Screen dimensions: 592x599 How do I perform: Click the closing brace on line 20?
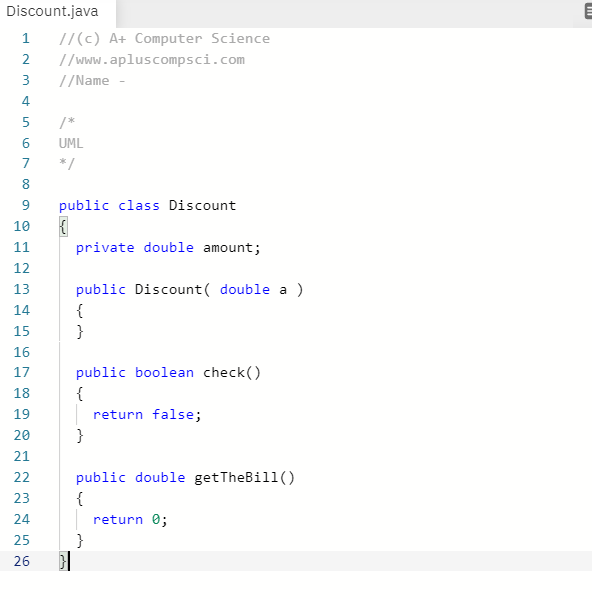[79, 435]
